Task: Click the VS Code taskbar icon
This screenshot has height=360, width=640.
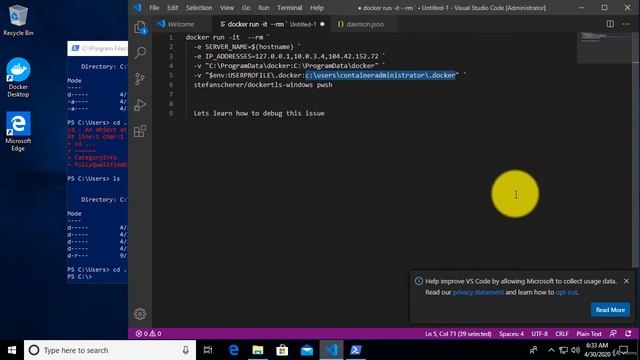Action: pyautogui.click(x=331, y=350)
